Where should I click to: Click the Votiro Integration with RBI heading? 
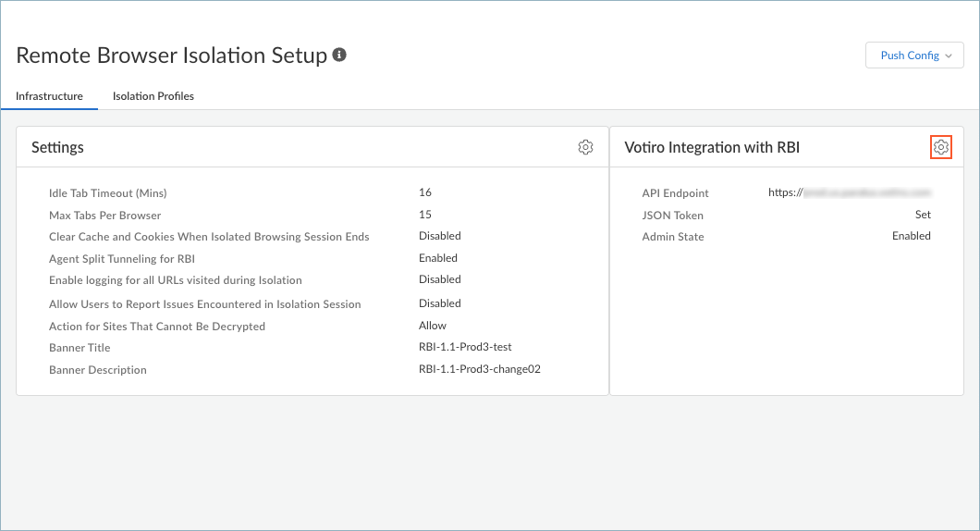712,147
